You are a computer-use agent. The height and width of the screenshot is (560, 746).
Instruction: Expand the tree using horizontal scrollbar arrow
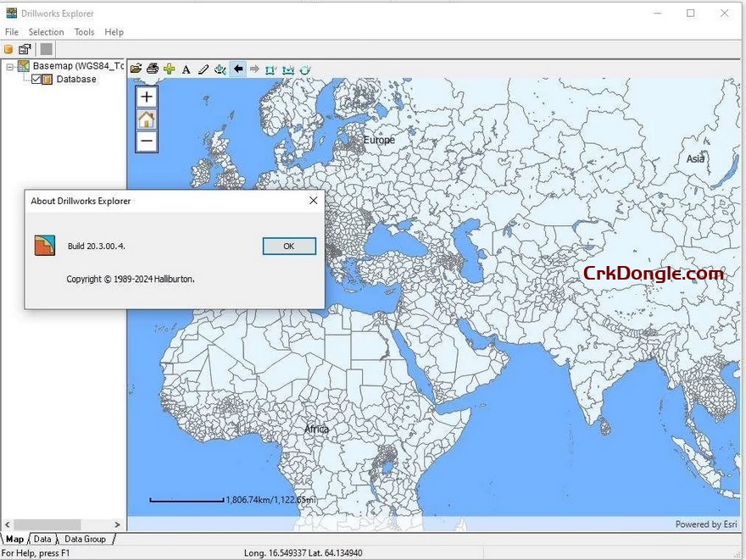tap(118, 524)
